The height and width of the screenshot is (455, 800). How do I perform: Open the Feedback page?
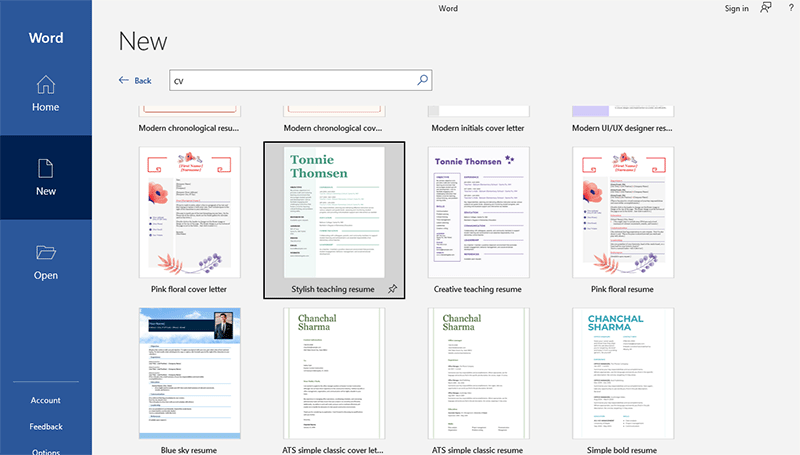[46, 426]
